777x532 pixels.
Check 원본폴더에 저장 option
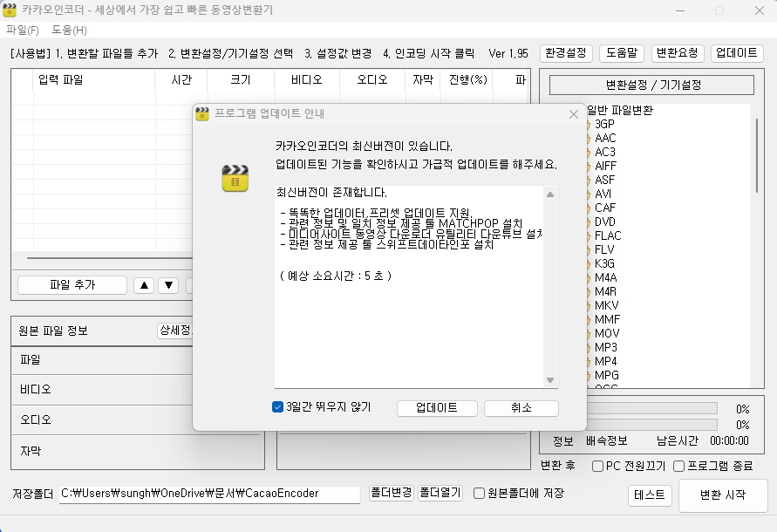tap(479, 494)
